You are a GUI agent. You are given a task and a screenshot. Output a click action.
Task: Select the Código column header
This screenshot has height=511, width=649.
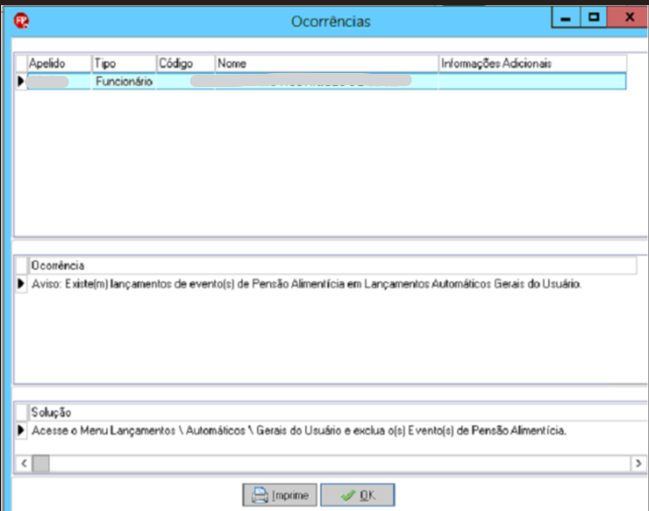185,63
